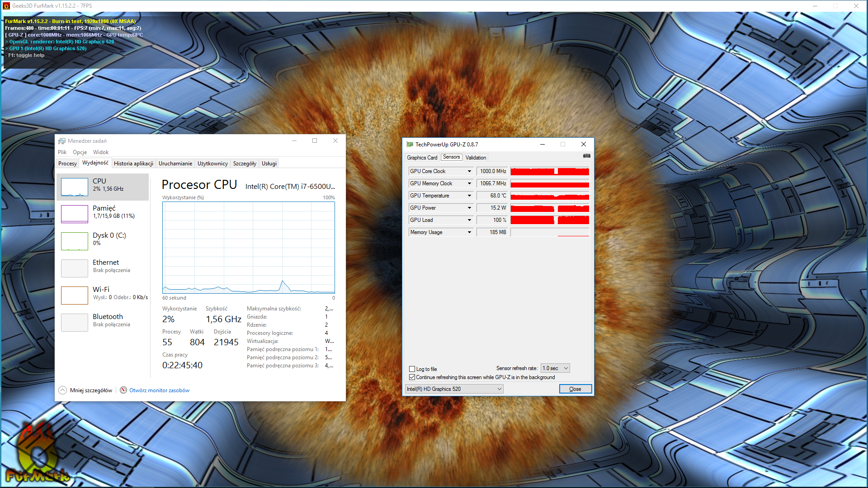Switch to the Graphics Card tab
Viewport: 868px width, 488px height.
pos(422,158)
